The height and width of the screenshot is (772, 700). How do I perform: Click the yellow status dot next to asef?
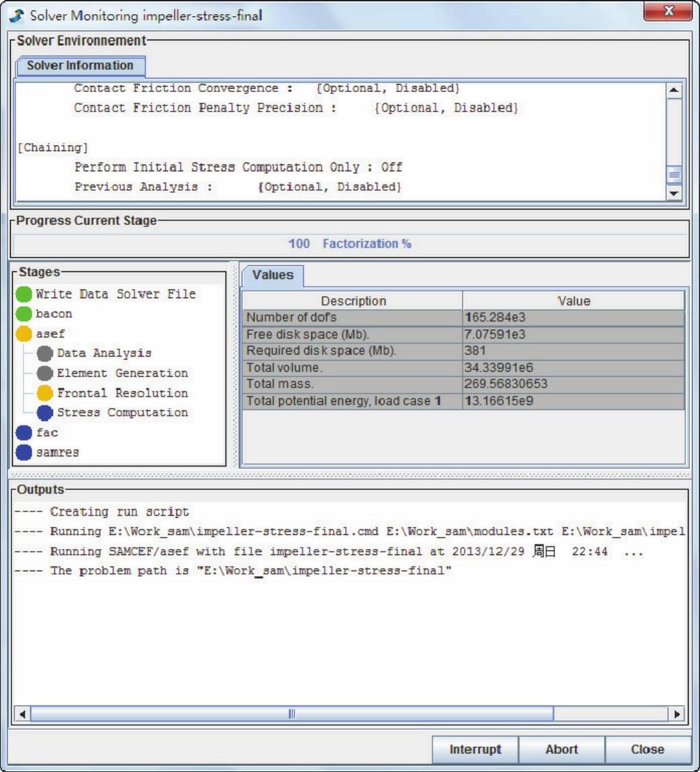(x=24, y=334)
